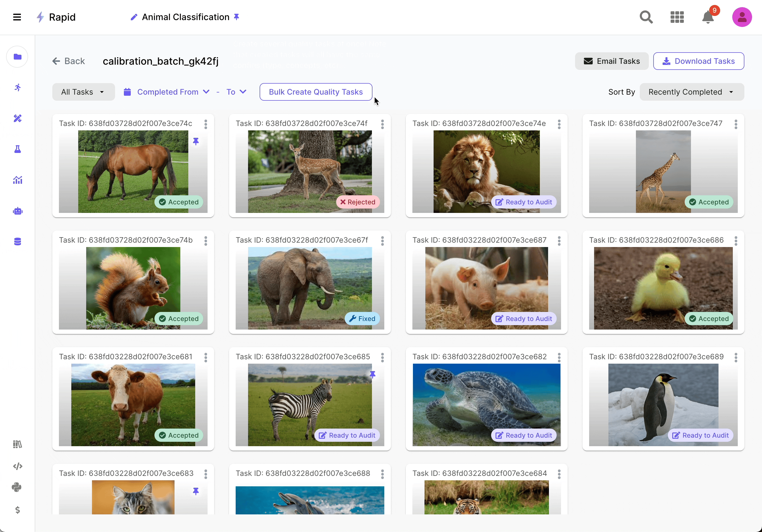Open the analytics chart icon in sidebar

pyautogui.click(x=17, y=180)
